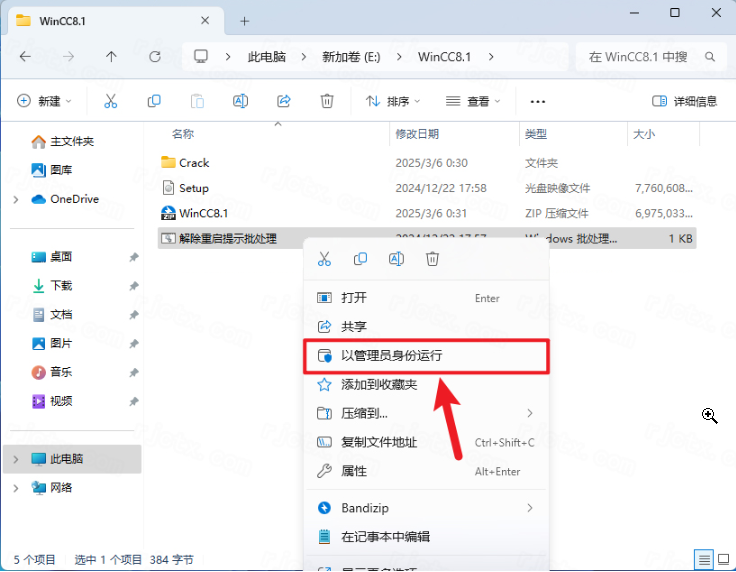736x572 pixels.
Task: Open the 查看 view dropdown
Action: click(473, 101)
